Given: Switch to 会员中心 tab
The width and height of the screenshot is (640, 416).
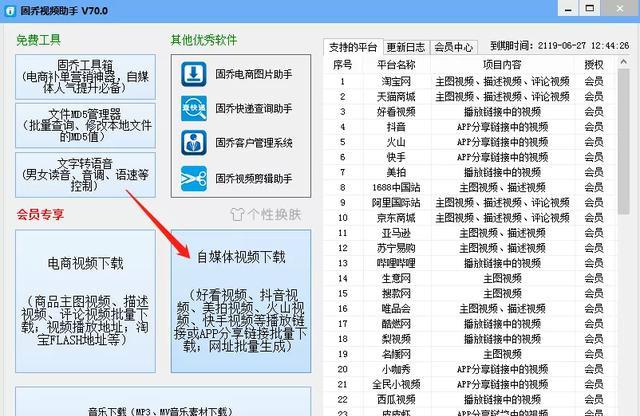Looking at the screenshot, I should pos(453,47).
